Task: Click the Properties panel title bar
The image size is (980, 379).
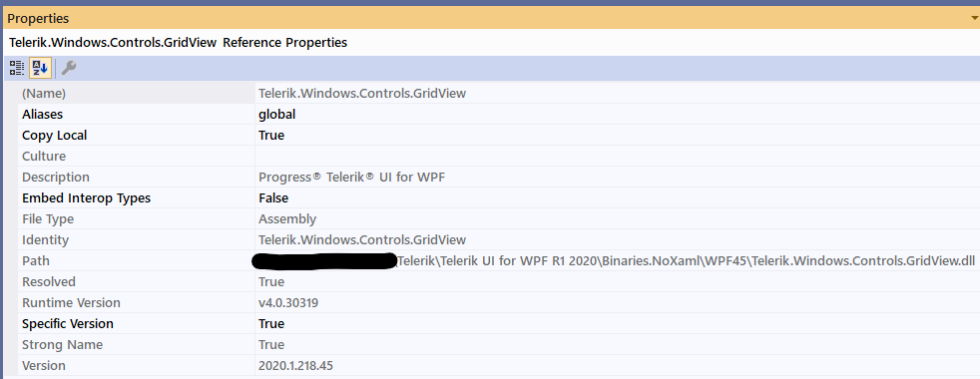Action: (490, 19)
